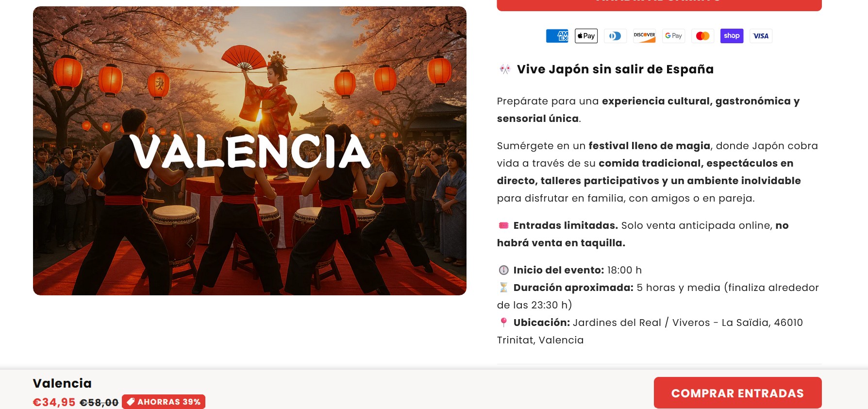The width and height of the screenshot is (868, 409).
Task: Click the American Express payment icon
Action: point(557,36)
